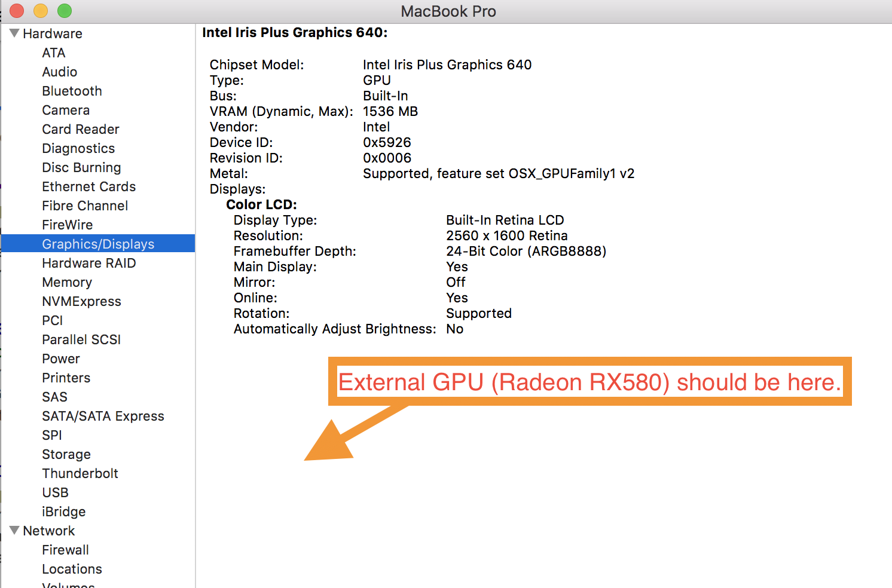Open FireWire hardware info
This screenshot has width=892, height=588.
[68, 225]
